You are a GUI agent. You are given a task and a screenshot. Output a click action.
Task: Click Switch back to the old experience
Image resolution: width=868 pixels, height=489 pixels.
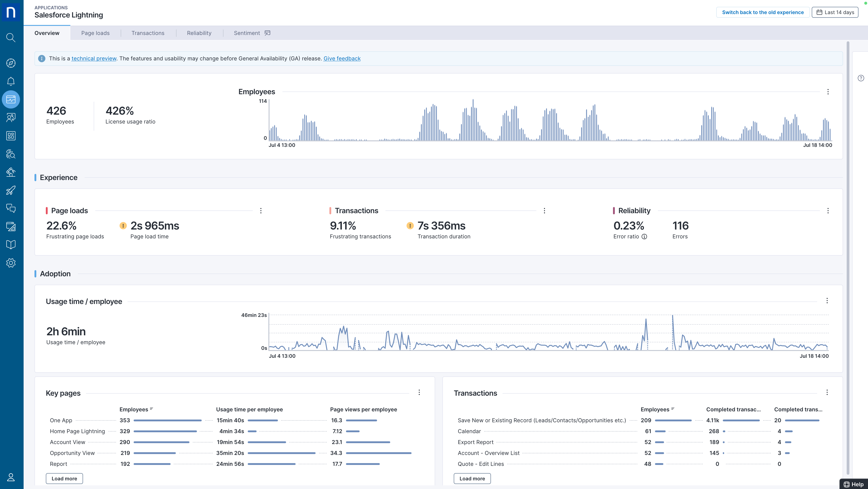(763, 12)
